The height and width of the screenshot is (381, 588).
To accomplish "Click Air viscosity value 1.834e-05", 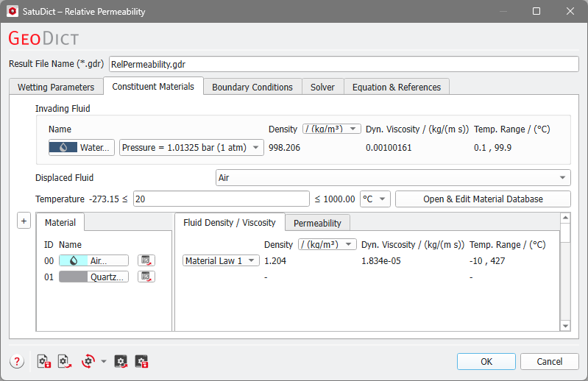I will tap(381, 261).
